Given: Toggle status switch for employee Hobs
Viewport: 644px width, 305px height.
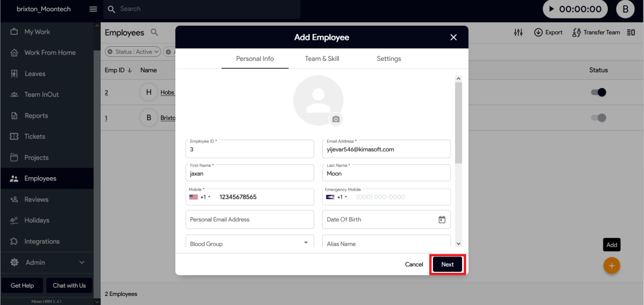Looking at the screenshot, I should click(598, 93).
